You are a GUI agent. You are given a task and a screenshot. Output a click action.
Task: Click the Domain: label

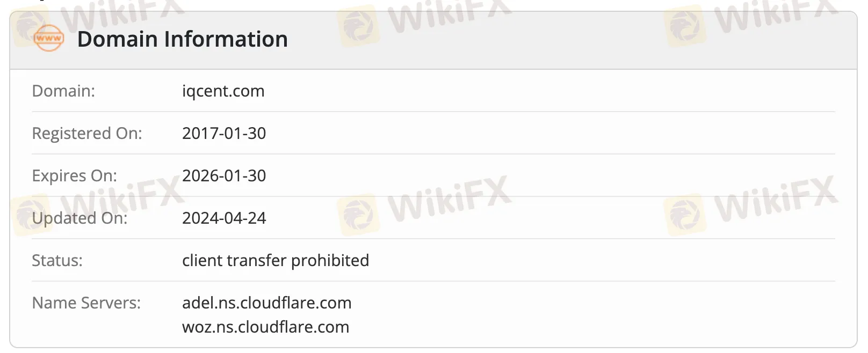63,91
